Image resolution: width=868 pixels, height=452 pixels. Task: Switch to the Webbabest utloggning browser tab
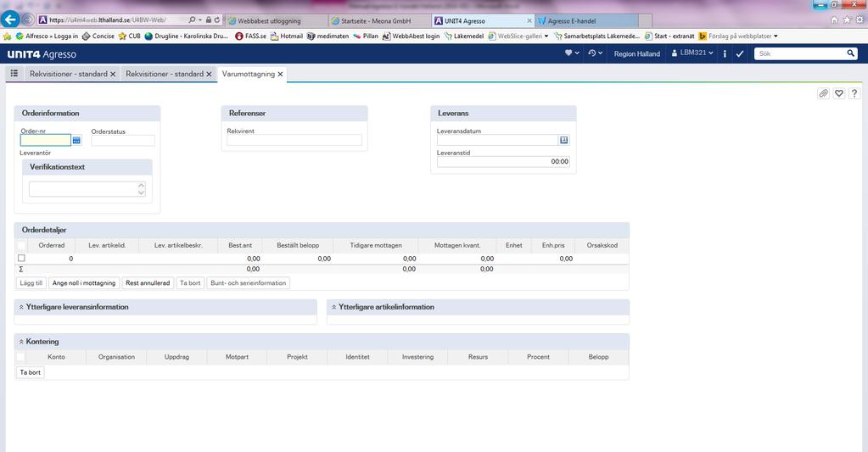[x=276, y=20]
